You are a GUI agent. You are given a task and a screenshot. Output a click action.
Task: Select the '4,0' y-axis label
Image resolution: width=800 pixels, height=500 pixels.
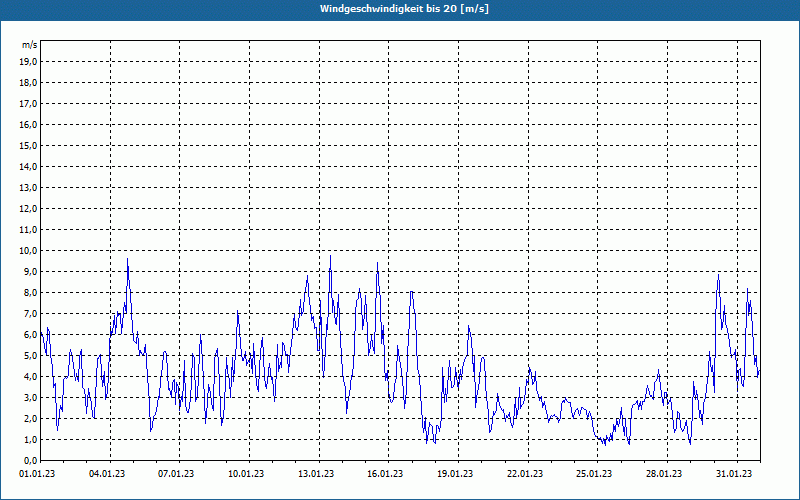[30, 377]
